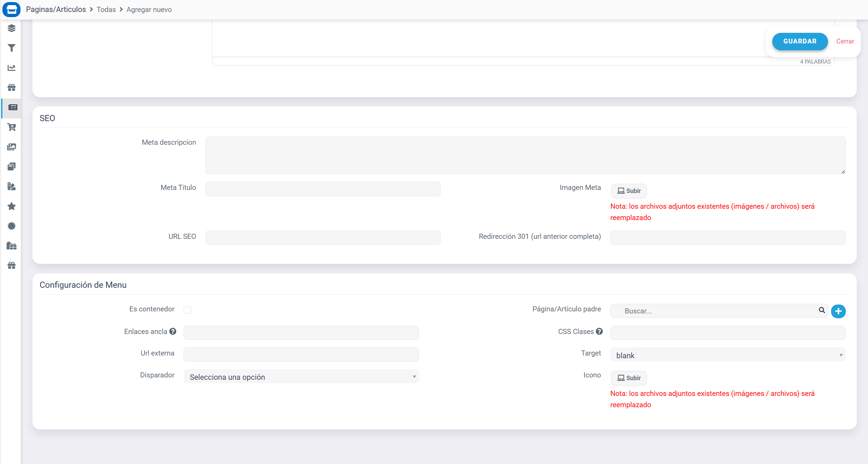Click the blue store logo icon

pyautogui.click(x=11, y=9)
